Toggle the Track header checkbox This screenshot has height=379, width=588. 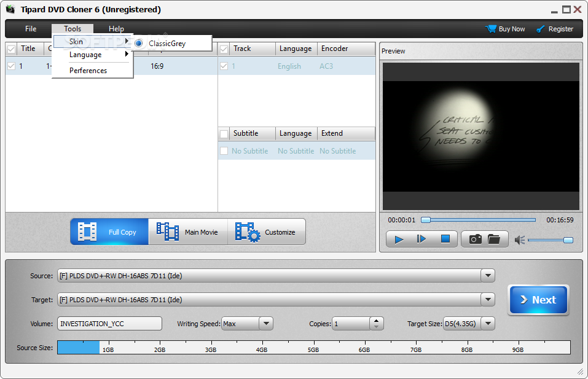[224, 49]
